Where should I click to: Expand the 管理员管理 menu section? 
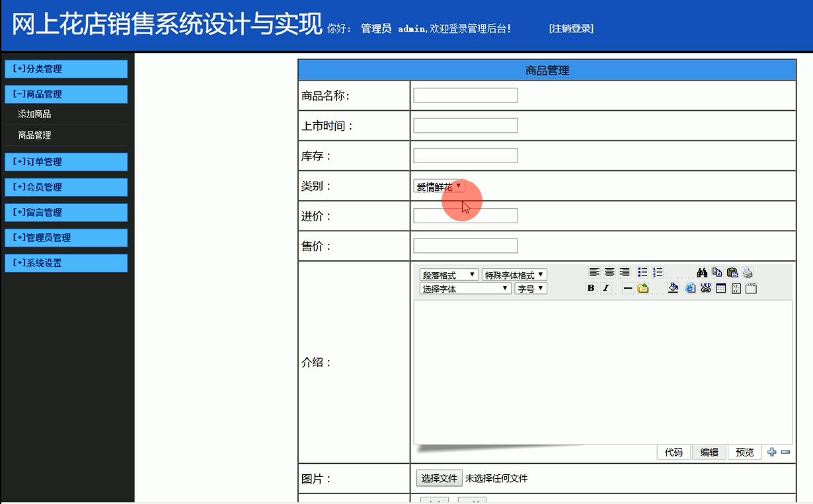(x=65, y=237)
